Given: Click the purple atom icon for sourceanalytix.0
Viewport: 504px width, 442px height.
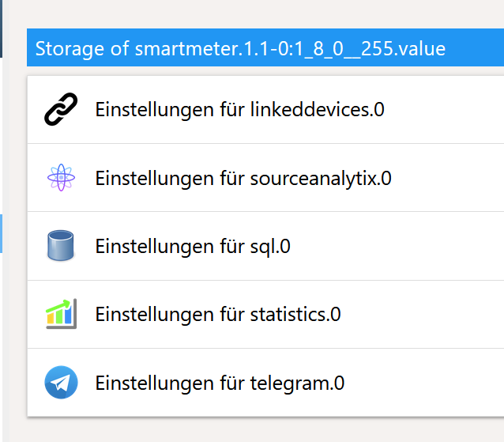Looking at the screenshot, I should coord(61,178).
